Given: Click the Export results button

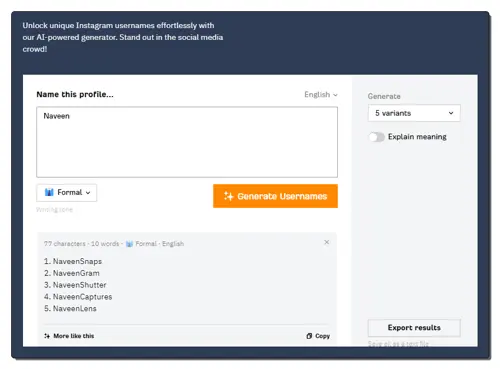Looking at the screenshot, I should 414,328.
